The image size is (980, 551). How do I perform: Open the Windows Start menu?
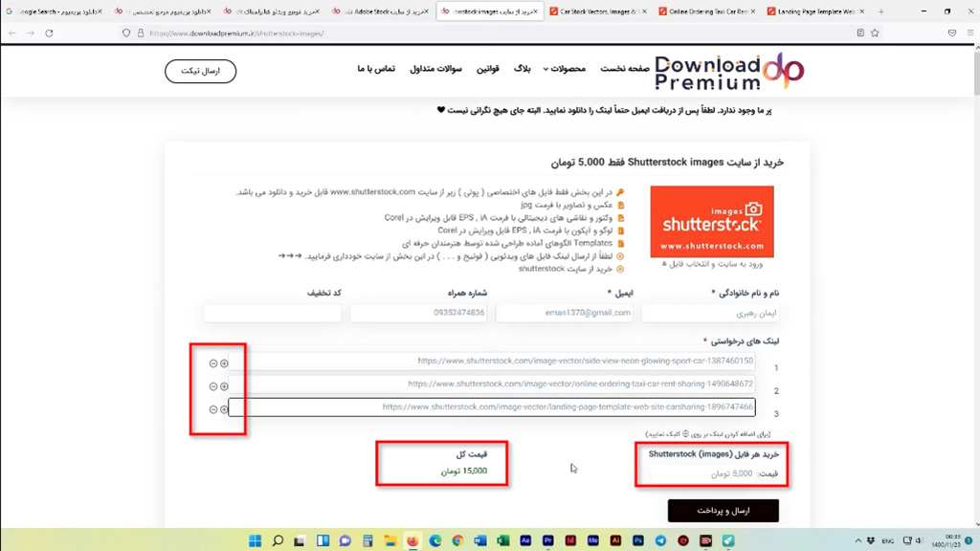point(255,540)
